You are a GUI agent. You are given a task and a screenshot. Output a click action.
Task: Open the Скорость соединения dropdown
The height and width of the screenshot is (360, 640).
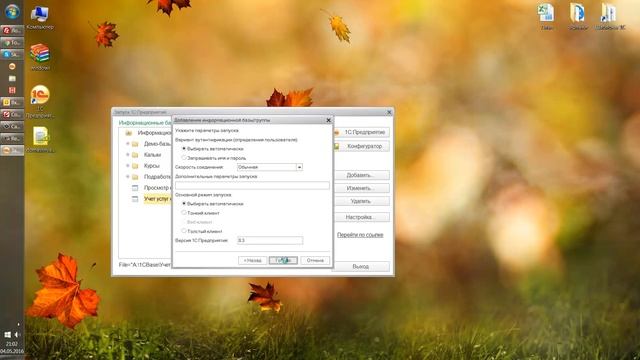[299, 167]
